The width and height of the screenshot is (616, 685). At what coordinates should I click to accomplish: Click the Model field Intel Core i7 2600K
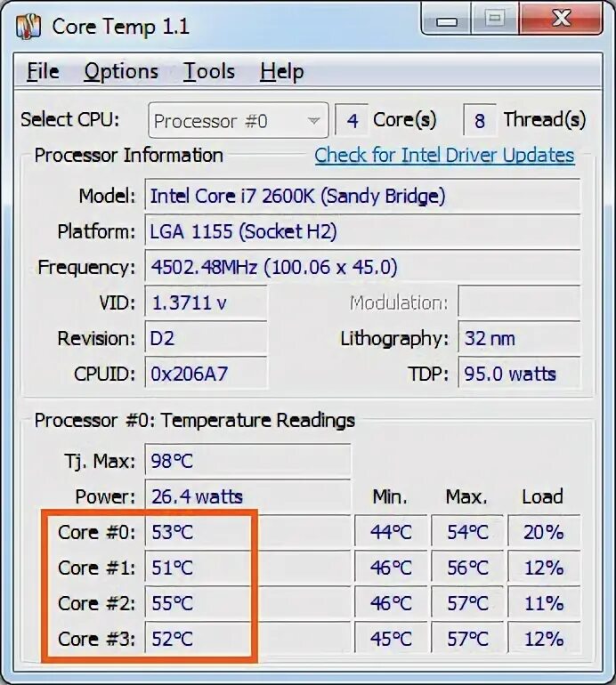pos(362,196)
